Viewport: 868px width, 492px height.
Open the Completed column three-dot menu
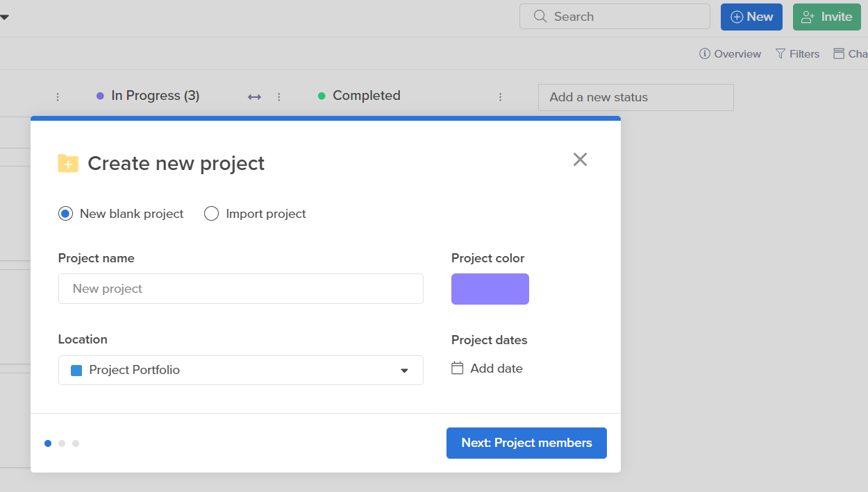(x=500, y=97)
